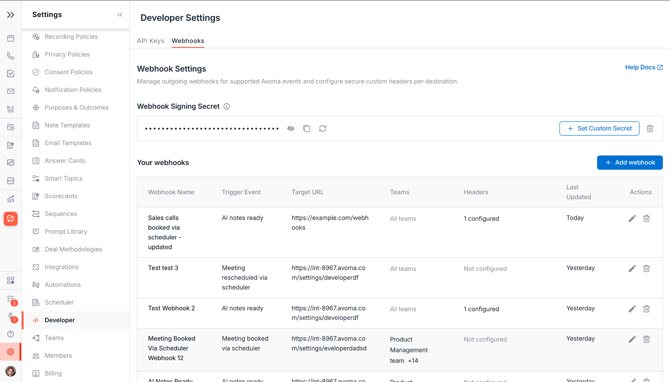The width and height of the screenshot is (670, 382).
Task: Click '1 configured' in Test Webhook 2 row
Action: [x=481, y=309]
